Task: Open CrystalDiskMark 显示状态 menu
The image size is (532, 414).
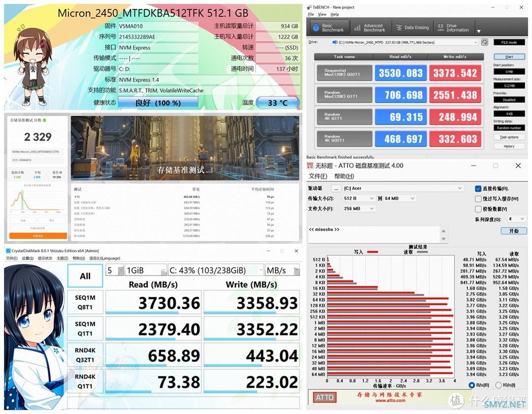Action: 45,258
